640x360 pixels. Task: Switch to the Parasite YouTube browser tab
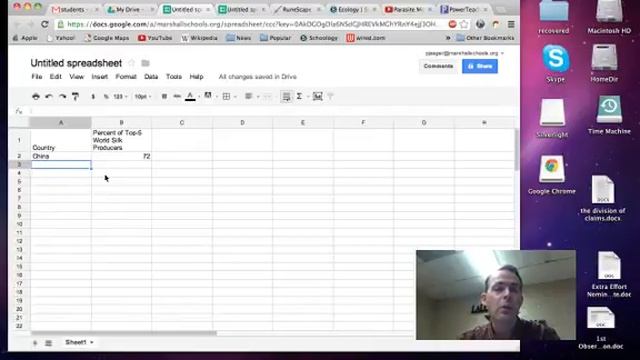[407, 9]
